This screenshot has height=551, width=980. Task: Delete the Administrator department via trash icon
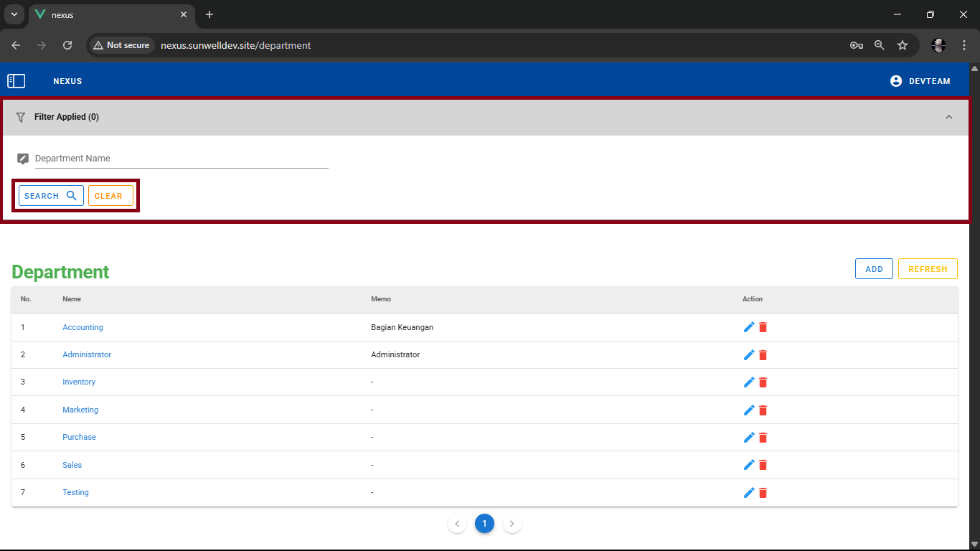(x=763, y=355)
